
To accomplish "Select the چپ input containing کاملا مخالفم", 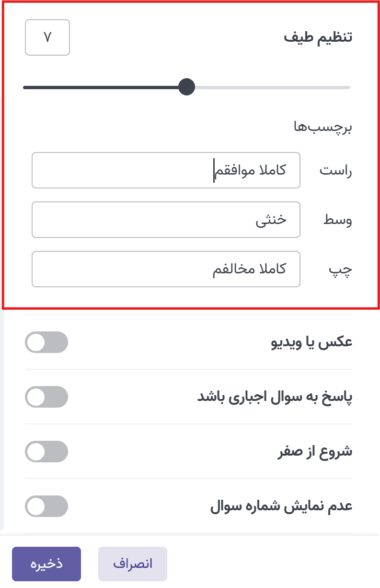I will point(166,269).
